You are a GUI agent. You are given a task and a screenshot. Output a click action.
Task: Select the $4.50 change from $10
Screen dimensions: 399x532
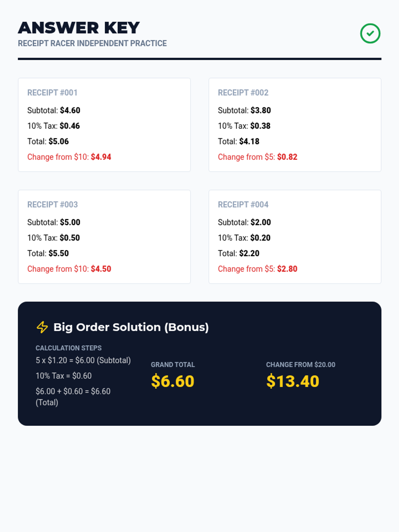[101, 269]
